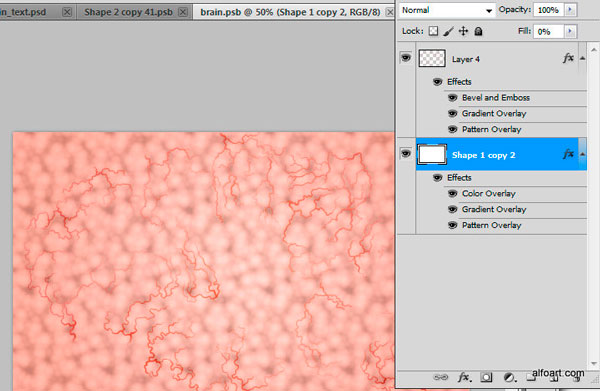Hide Shape 1 copy 2 layer eye icon

[406, 154]
